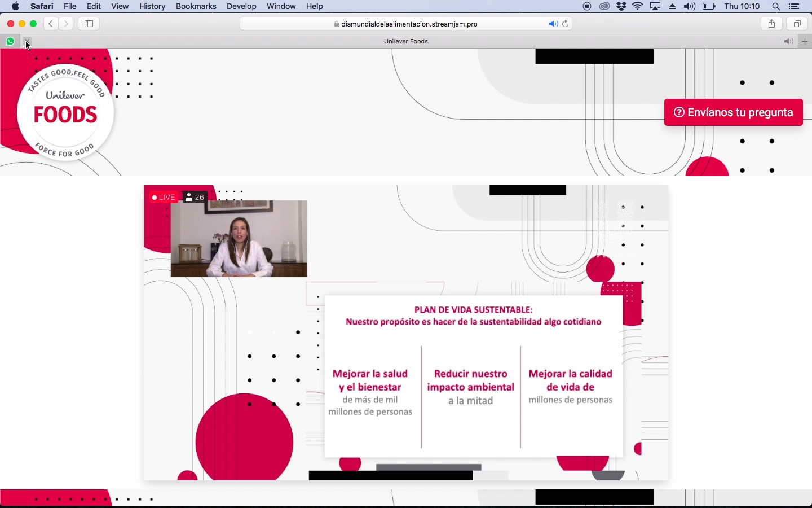The width and height of the screenshot is (812, 508).
Task: Click the live speaker video feed
Action: tap(239, 239)
